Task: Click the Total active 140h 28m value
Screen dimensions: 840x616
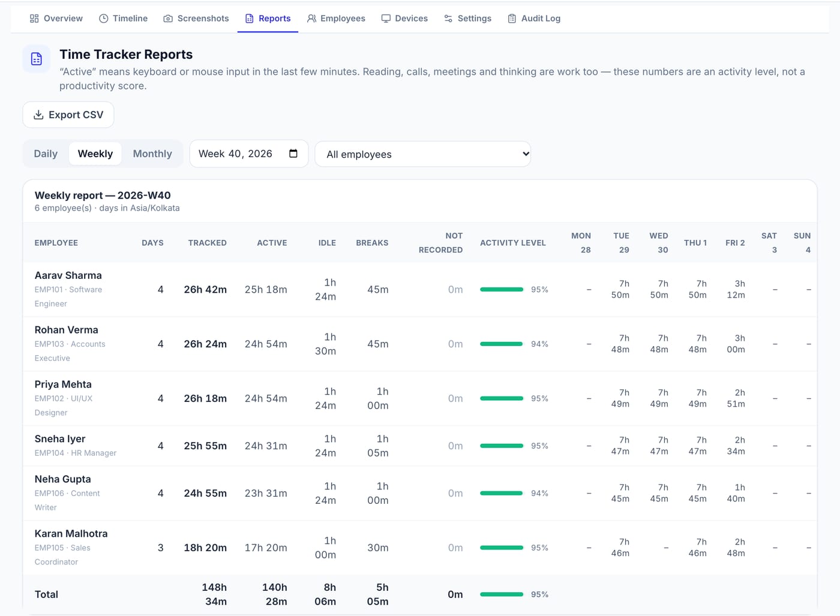Action: tap(275, 594)
